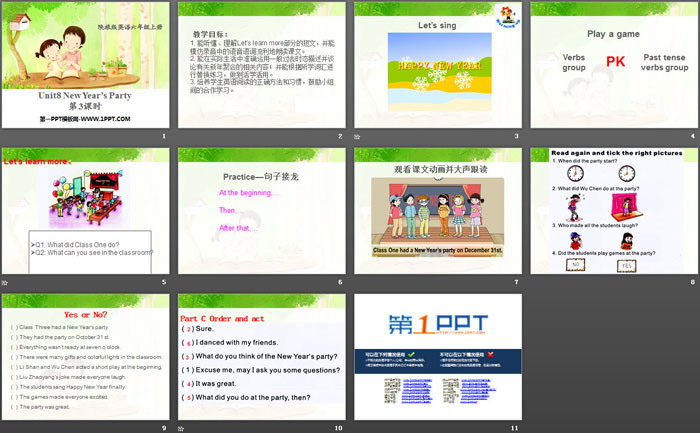Select slide 10 Part C Order and act
The width and height of the screenshot is (700, 433).
coord(262,357)
